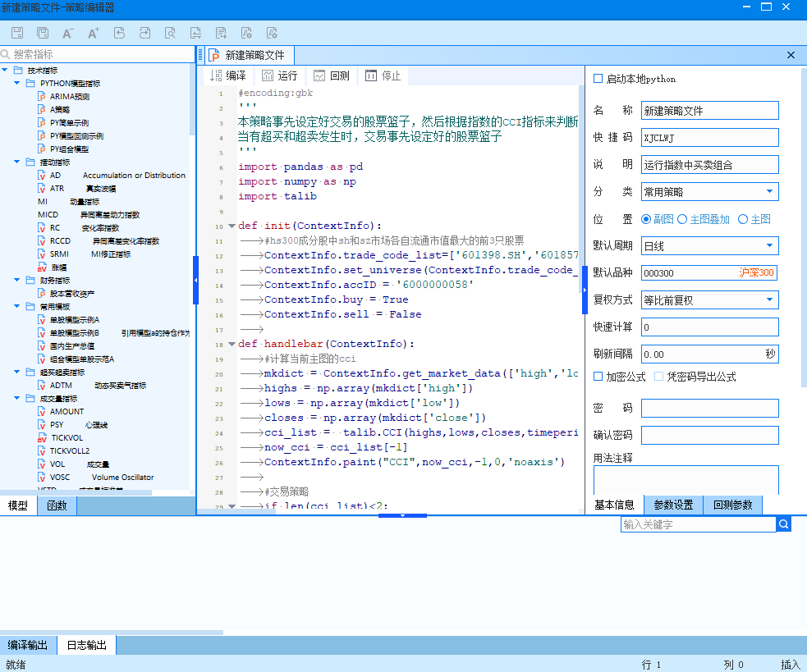Click the 停止 stop button
The height and width of the screenshot is (672, 807).
[383, 75]
